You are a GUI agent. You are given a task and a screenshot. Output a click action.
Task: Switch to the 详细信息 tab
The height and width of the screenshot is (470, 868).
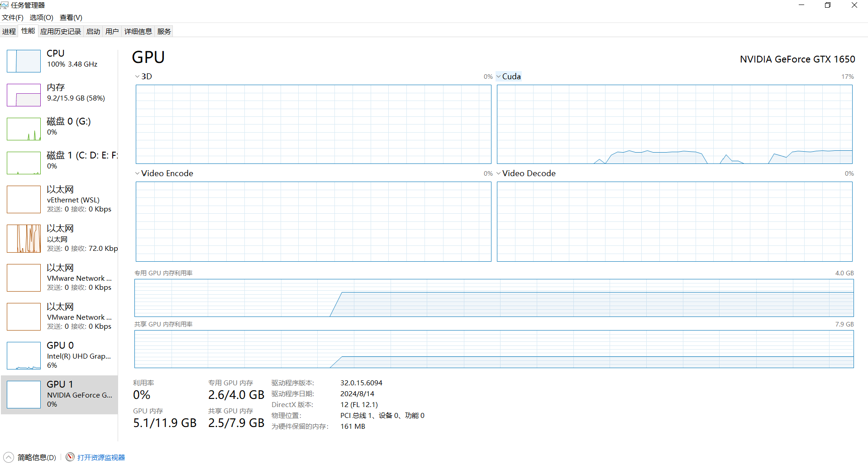click(x=138, y=31)
